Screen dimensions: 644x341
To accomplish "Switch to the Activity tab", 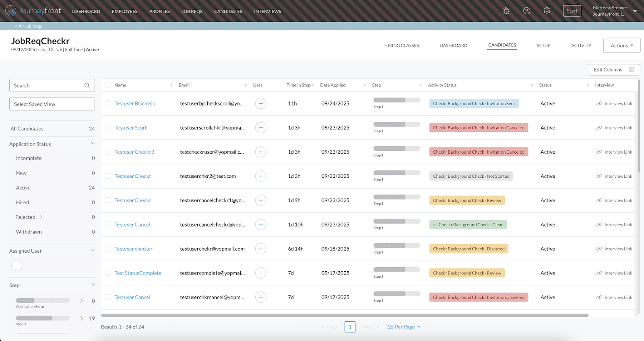I will click(581, 46).
